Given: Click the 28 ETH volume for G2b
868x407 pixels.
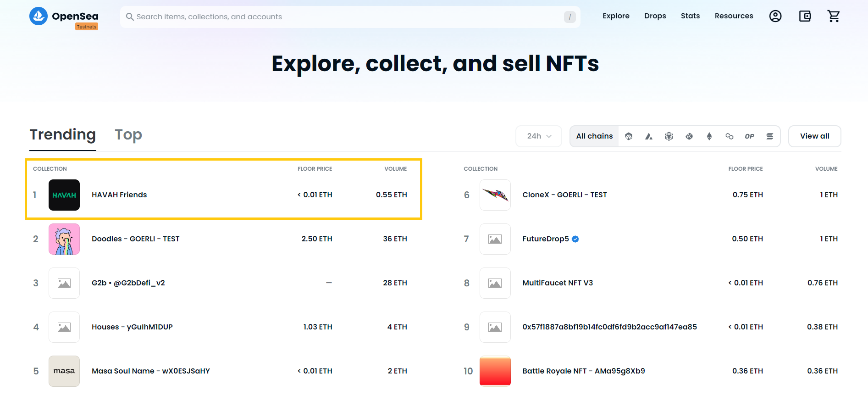Looking at the screenshot, I should (395, 283).
